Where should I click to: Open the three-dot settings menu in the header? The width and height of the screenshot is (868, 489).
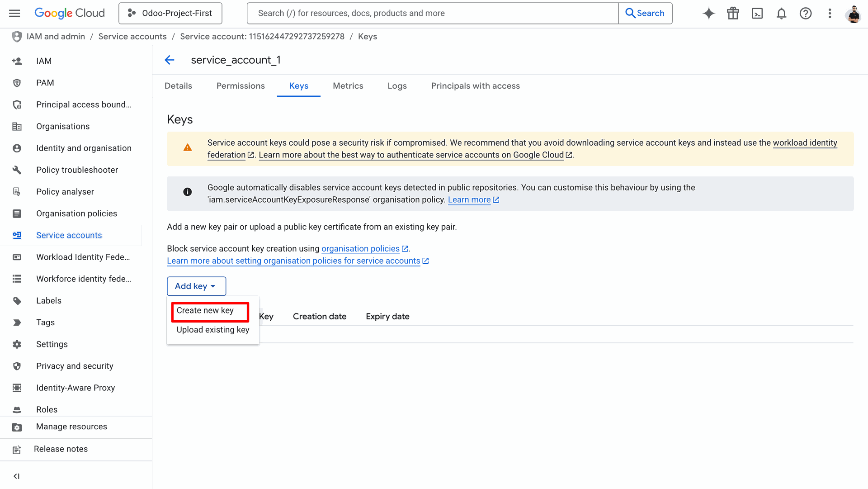pos(830,13)
